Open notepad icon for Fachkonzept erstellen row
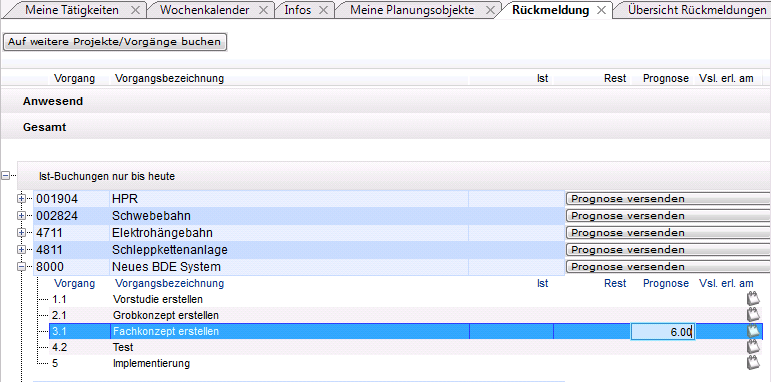Screen dimensions: 772x382 (x=753, y=331)
